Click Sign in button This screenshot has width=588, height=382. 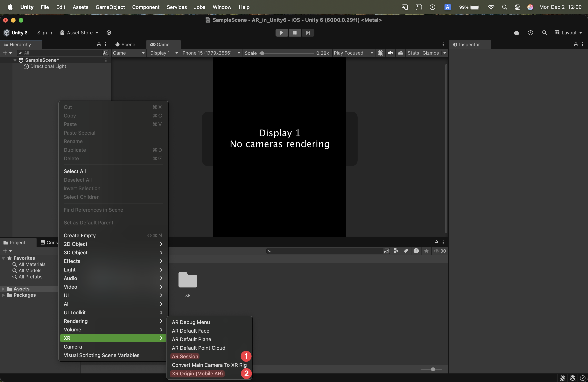(x=45, y=33)
